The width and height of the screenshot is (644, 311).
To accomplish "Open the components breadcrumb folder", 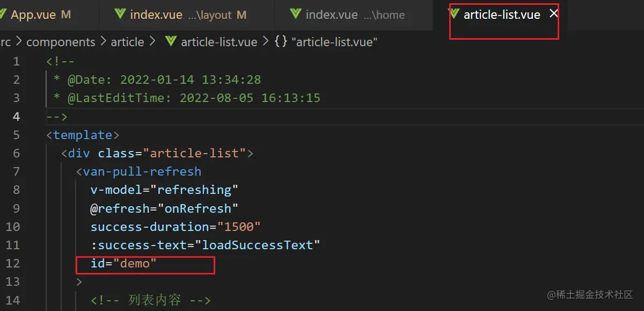I will [x=61, y=42].
